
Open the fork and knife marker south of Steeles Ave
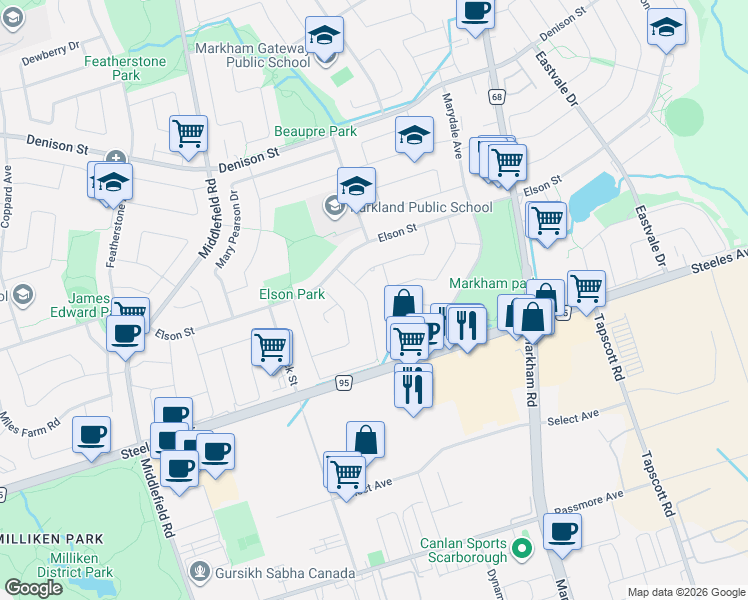tap(414, 389)
